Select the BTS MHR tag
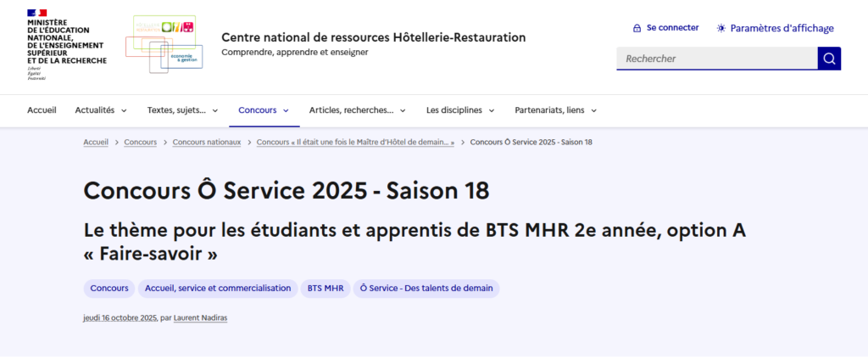 click(x=325, y=289)
